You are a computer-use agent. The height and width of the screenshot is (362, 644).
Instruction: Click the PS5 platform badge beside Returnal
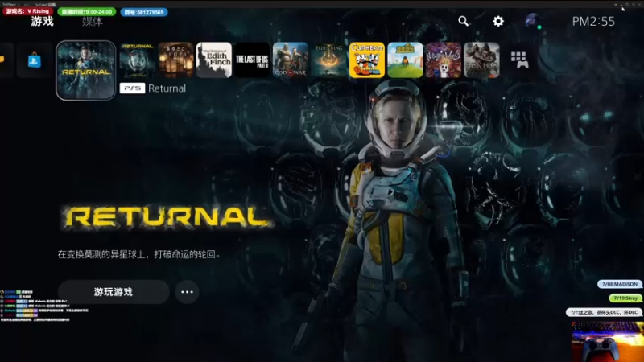tap(132, 88)
